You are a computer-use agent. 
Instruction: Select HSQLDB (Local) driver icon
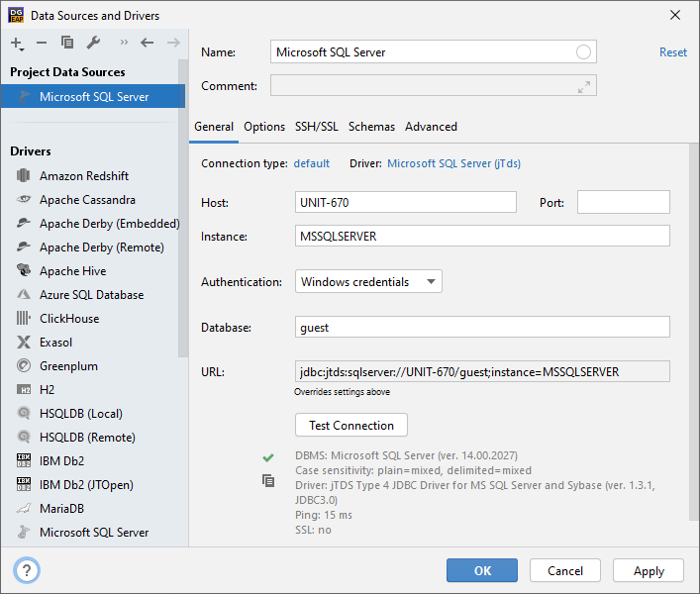tap(23, 413)
